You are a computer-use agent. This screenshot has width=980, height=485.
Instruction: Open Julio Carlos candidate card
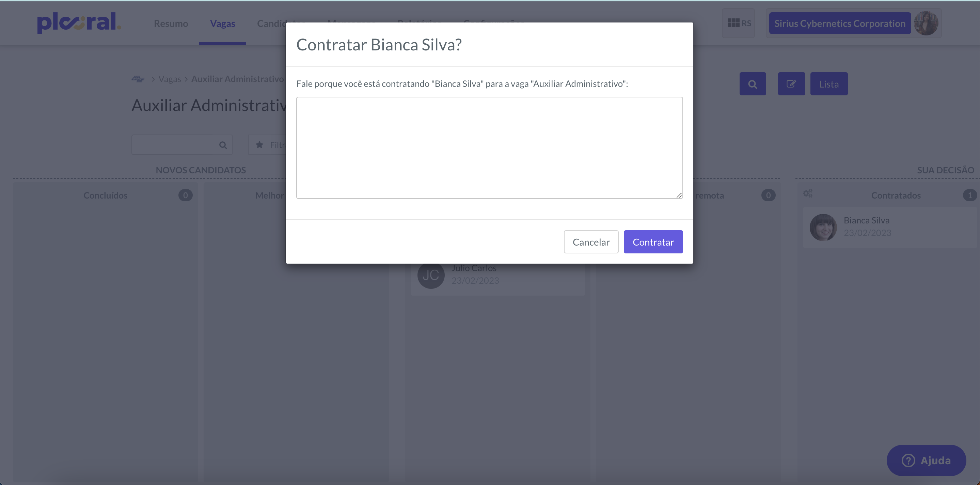pyautogui.click(x=497, y=275)
